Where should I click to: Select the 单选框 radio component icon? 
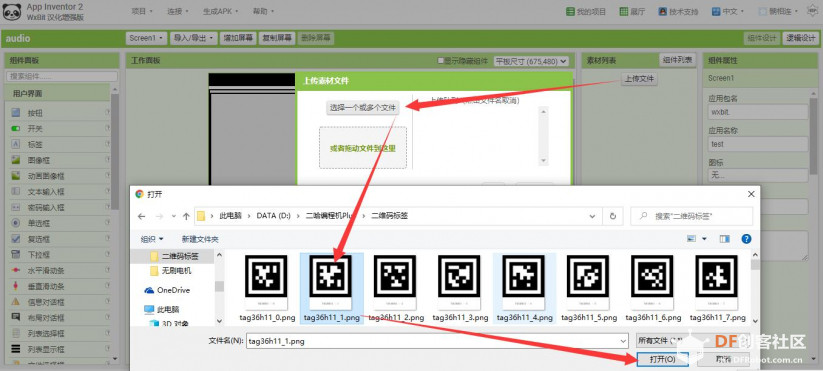coord(16,223)
